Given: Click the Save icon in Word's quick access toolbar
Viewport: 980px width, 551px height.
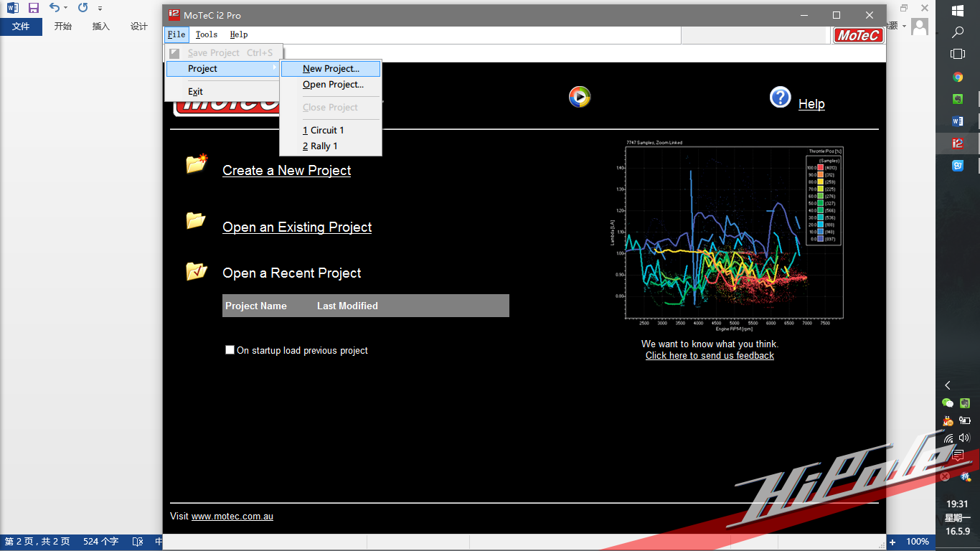Looking at the screenshot, I should pos(34,8).
